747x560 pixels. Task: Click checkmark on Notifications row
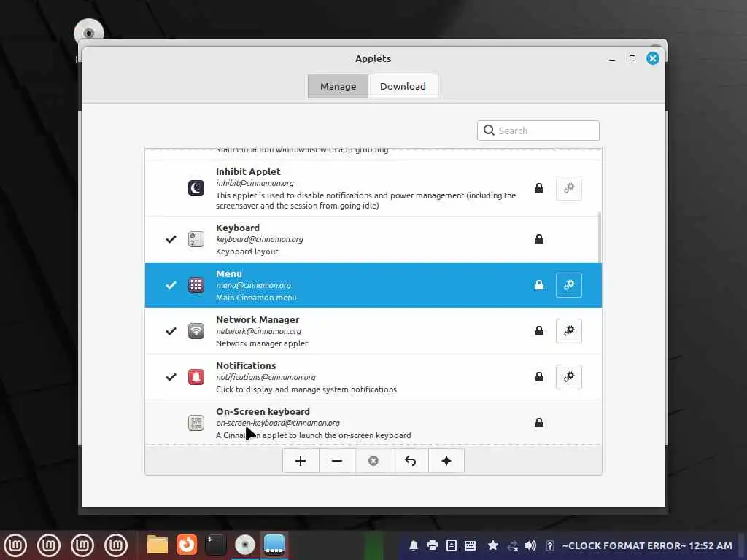171,377
